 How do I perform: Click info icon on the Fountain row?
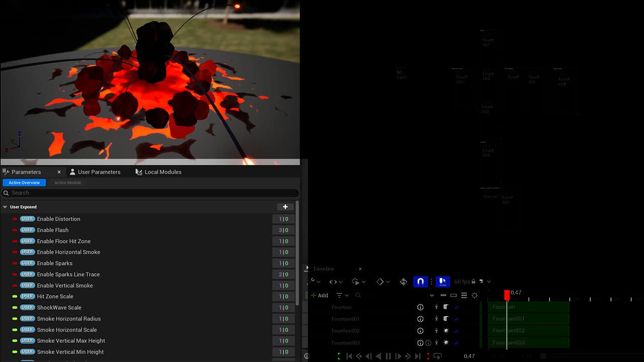pyautogui.click(x=421, y=307)
